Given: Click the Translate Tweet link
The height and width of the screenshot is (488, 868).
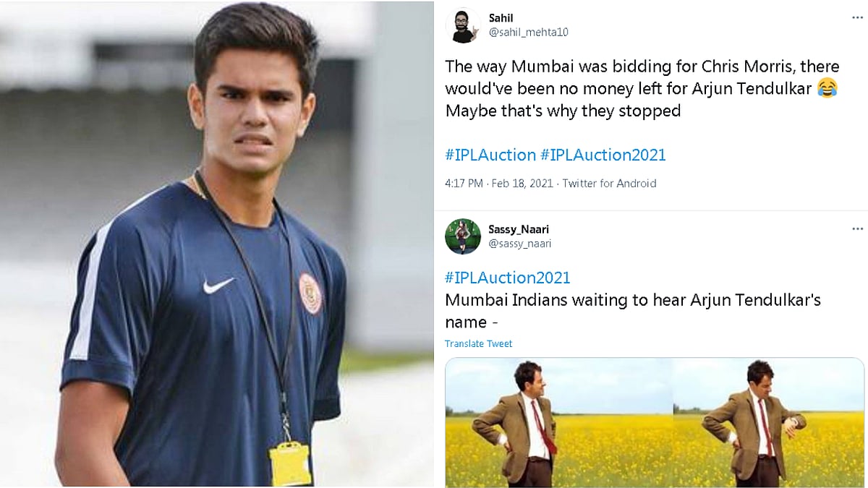Looking at the screenshot, I should [478, 343].
